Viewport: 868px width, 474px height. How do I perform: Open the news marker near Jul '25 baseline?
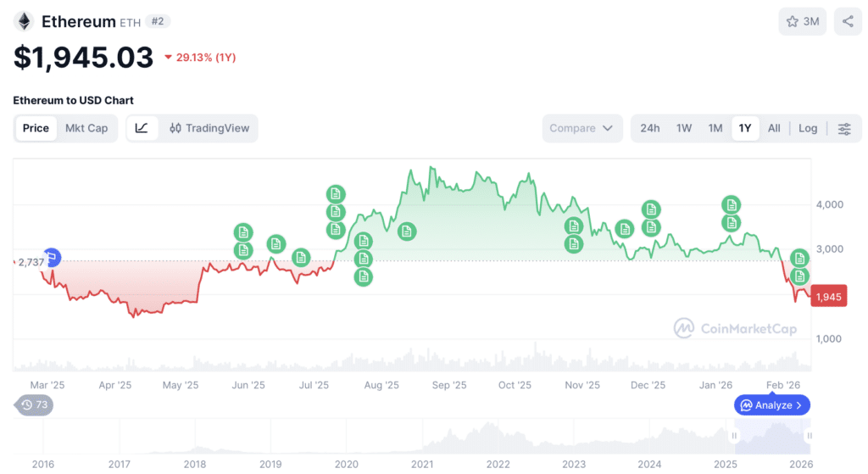301,258
